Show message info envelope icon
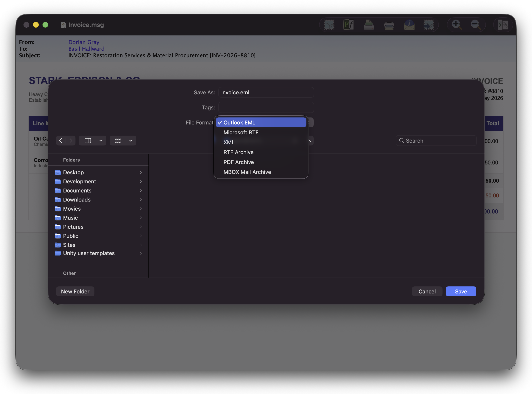 pos(409,25)
